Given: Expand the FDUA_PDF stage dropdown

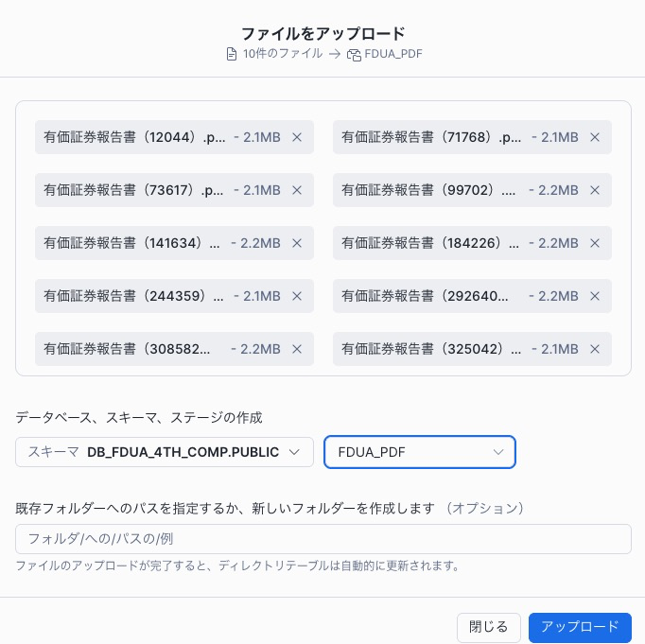Looking at the screenshot, I should click(x=419, y=452).
